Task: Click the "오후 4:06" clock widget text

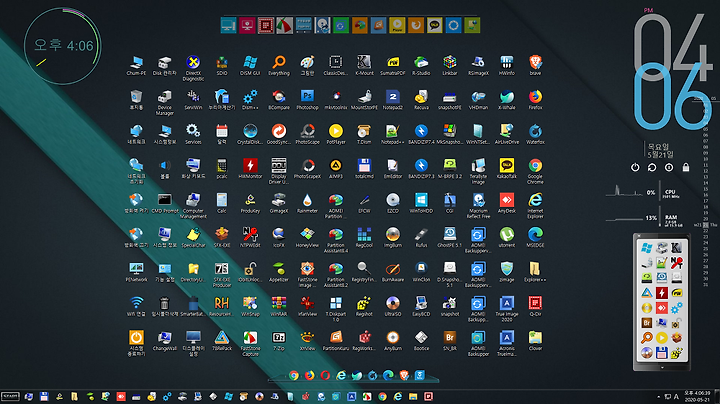Action: (63, 45)
